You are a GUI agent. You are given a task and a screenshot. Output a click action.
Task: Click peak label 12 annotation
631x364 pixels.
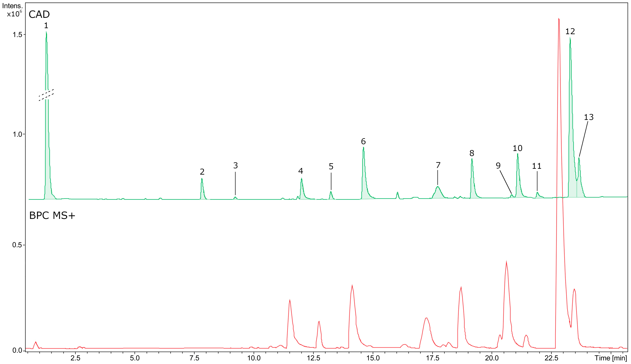570,31
